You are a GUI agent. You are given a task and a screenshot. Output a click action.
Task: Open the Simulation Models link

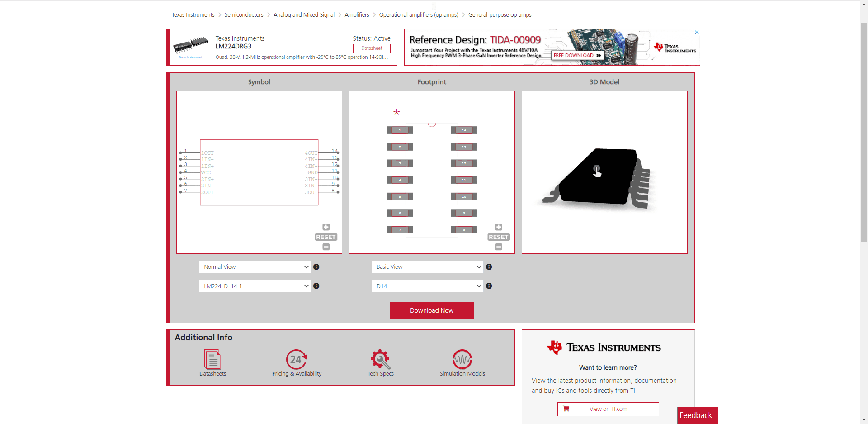(462, 374)
